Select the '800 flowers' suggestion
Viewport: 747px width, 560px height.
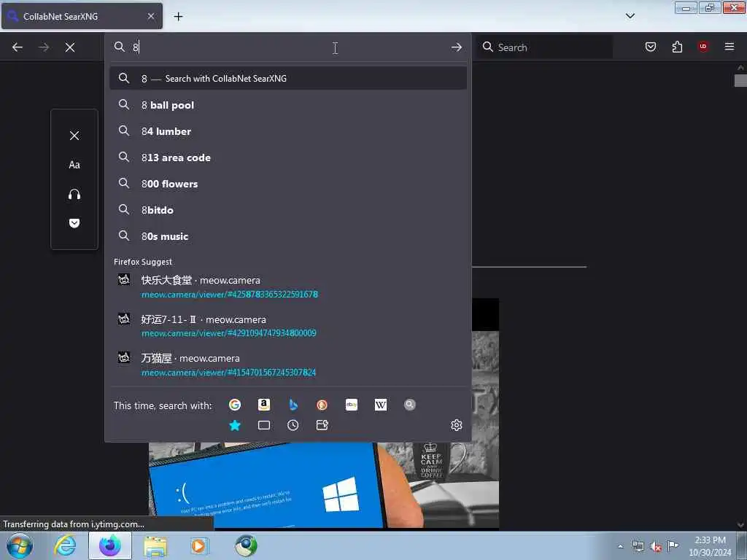tap(287, 183)
